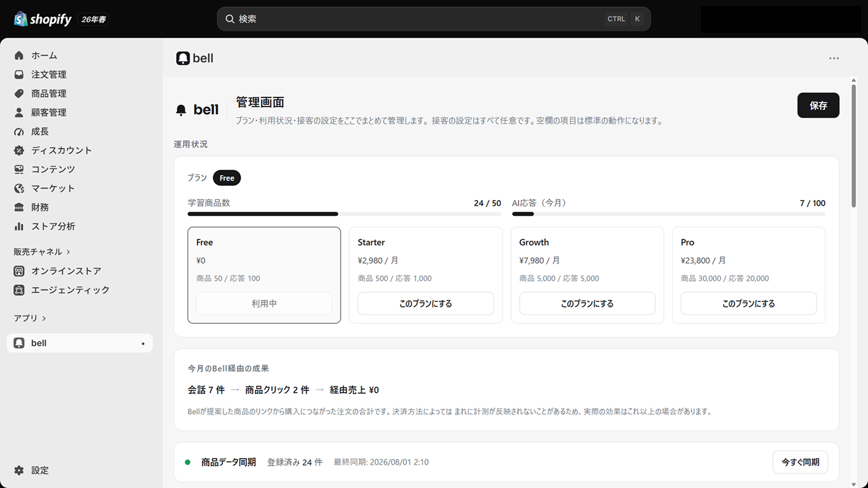Viewport: 868px width, 488px height.
Task: Click the 経由売上 ¥0 metric
Action: click(354, 390)
